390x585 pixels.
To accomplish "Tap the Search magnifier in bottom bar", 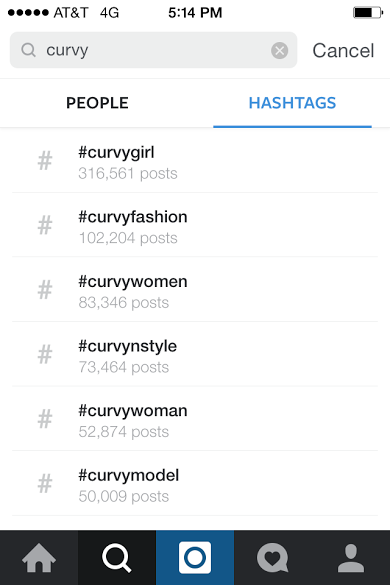I will 117,558.
